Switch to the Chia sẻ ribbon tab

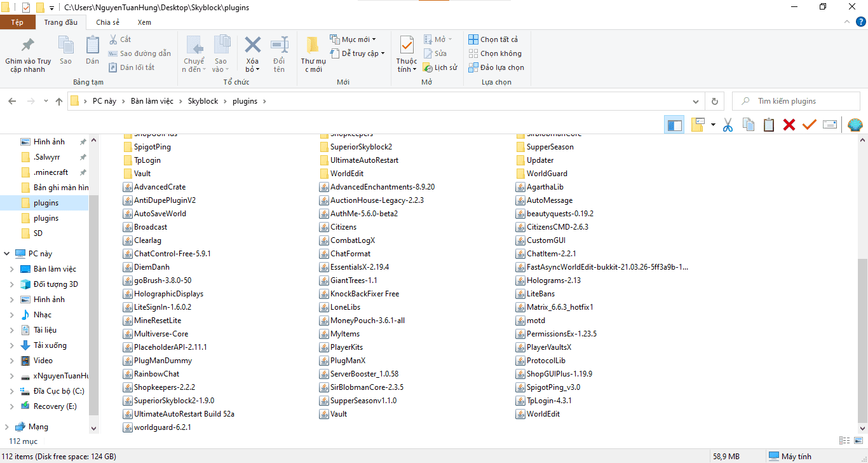click(x=107, y=22)
